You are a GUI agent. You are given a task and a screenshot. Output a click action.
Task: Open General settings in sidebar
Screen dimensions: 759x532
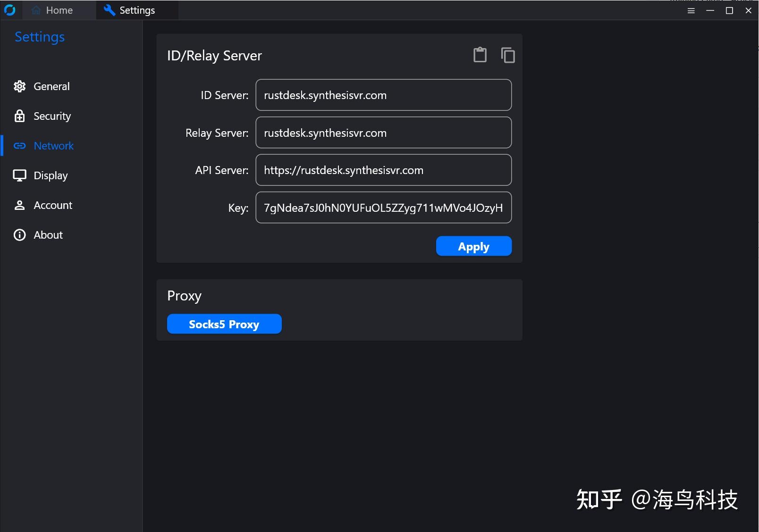71,86
